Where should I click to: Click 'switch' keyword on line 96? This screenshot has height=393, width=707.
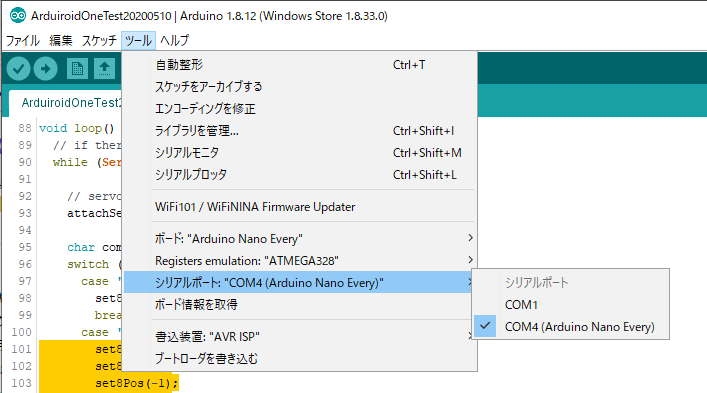(x=88, y=265)
